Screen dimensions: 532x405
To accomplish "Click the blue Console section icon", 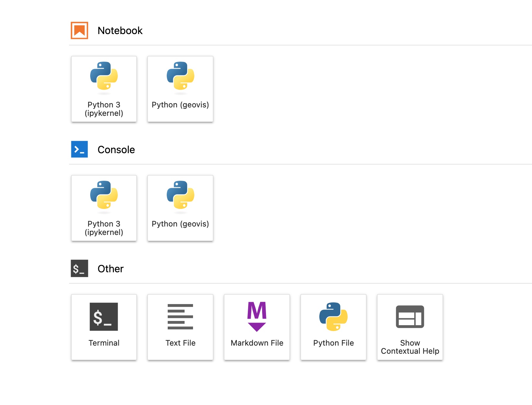I will (x=79, y=149).
